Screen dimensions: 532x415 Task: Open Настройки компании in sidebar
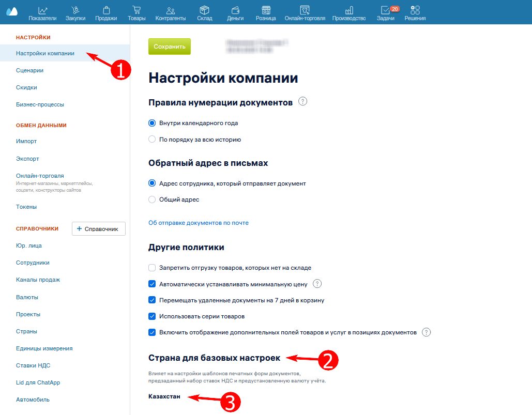click(45, 53)
